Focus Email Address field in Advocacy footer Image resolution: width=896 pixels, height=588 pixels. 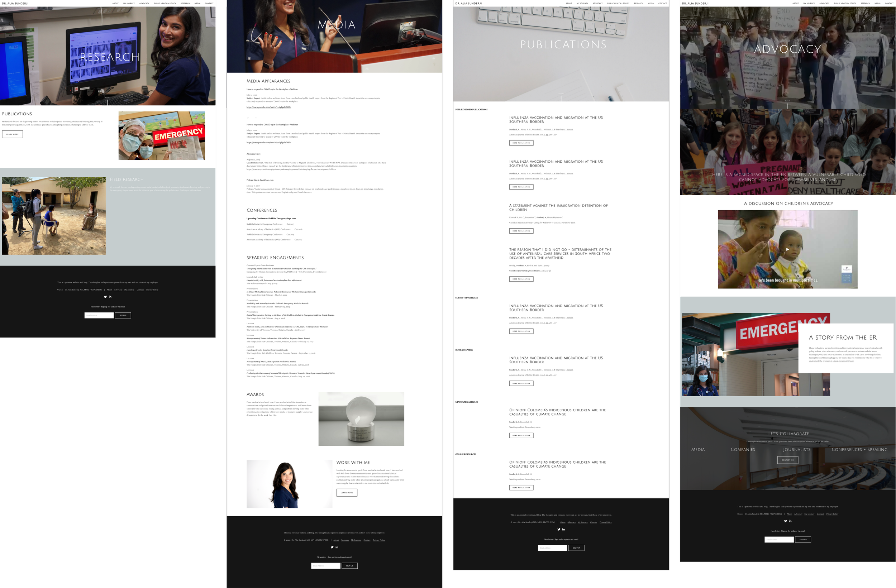(778, 539)
